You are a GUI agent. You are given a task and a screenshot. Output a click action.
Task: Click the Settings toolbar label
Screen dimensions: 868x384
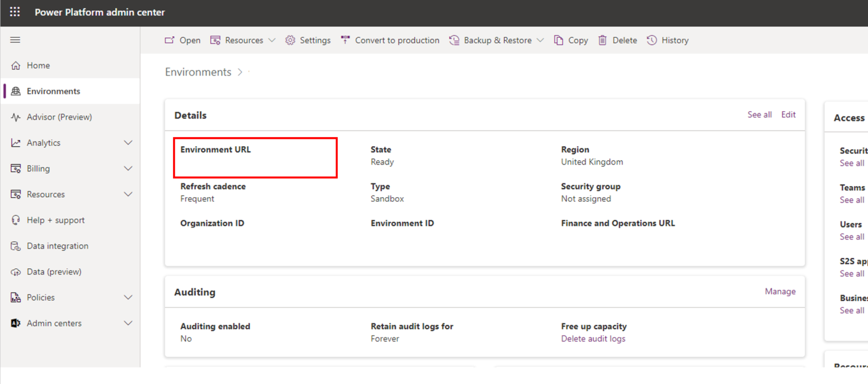(x=315, y=40)
